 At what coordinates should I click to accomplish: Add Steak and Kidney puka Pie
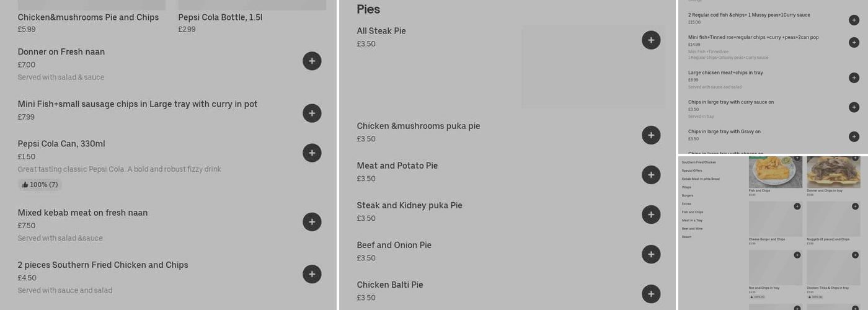[650, 215]
